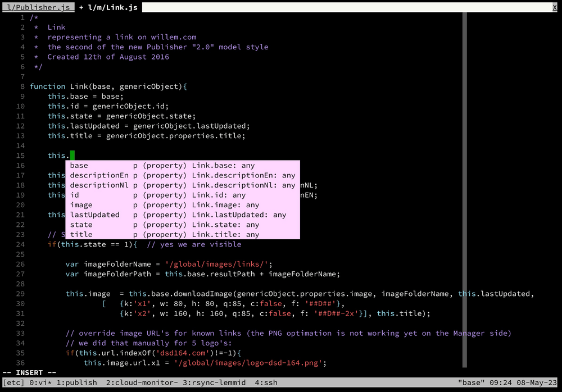The height and width of the screenshot is (392, 562).
Task: Select the "base" property suggestion
Action: [x=79, y=165]
